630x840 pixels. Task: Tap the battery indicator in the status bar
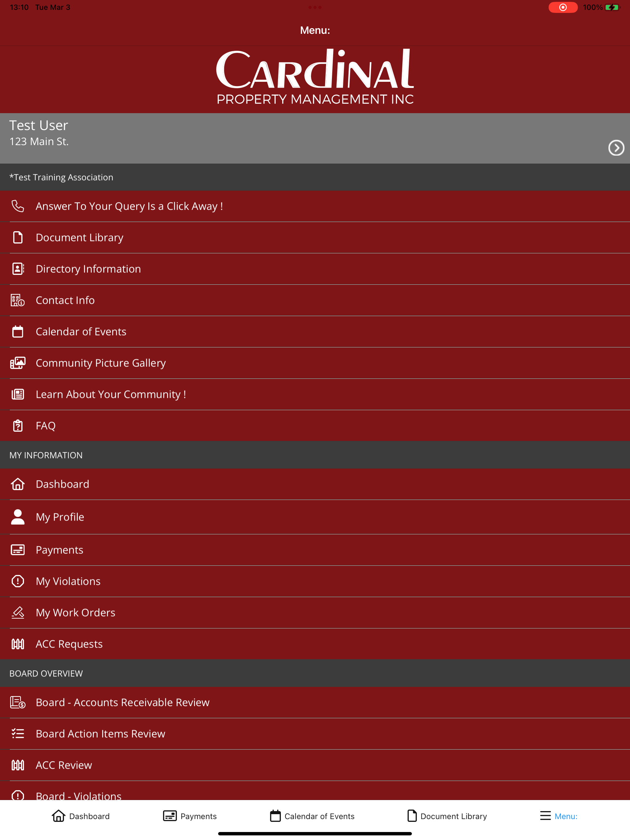612,7
